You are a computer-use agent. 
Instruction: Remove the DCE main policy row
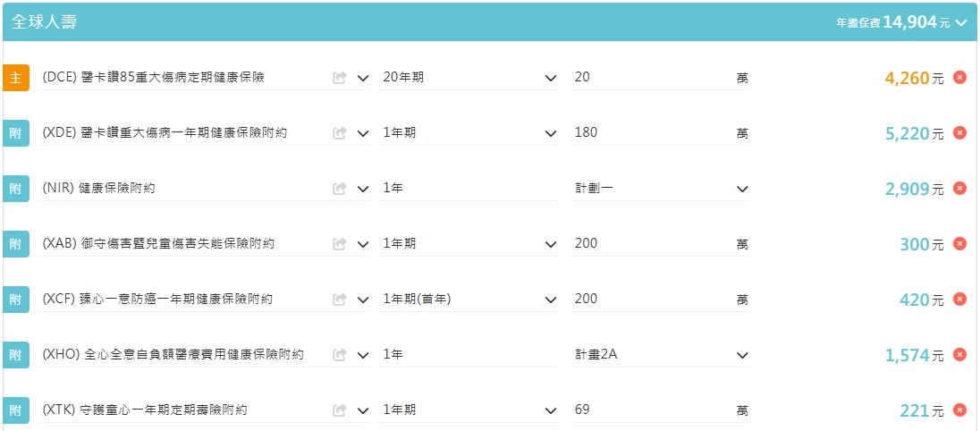(x=959, y=78)
